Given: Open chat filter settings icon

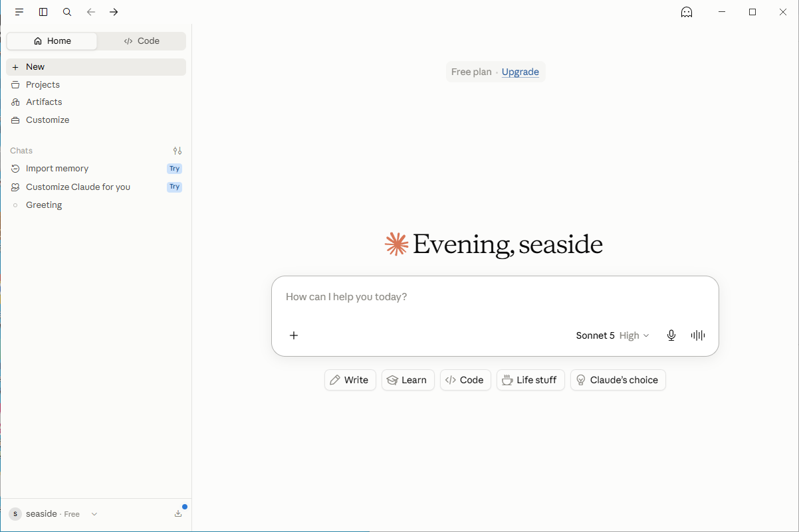Looking at the screenshot, I should (x=177, y=151).
